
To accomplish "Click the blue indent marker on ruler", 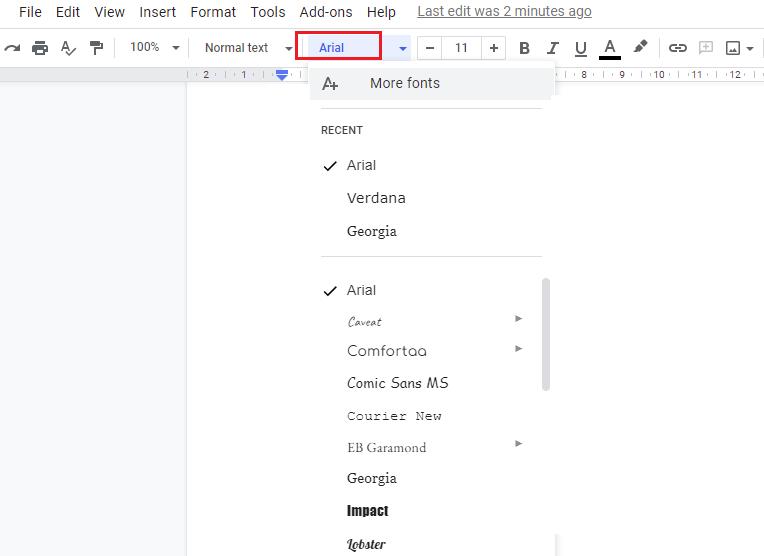I will [x=282, y=75].
